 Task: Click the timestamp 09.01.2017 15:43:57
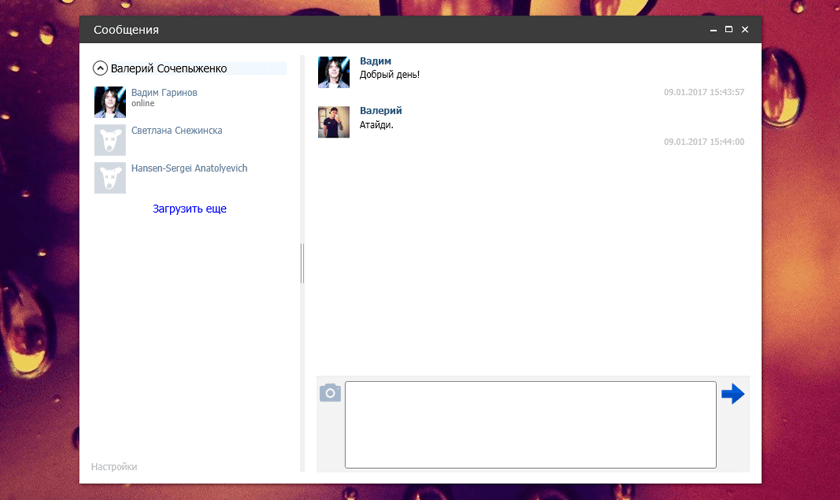704,92
